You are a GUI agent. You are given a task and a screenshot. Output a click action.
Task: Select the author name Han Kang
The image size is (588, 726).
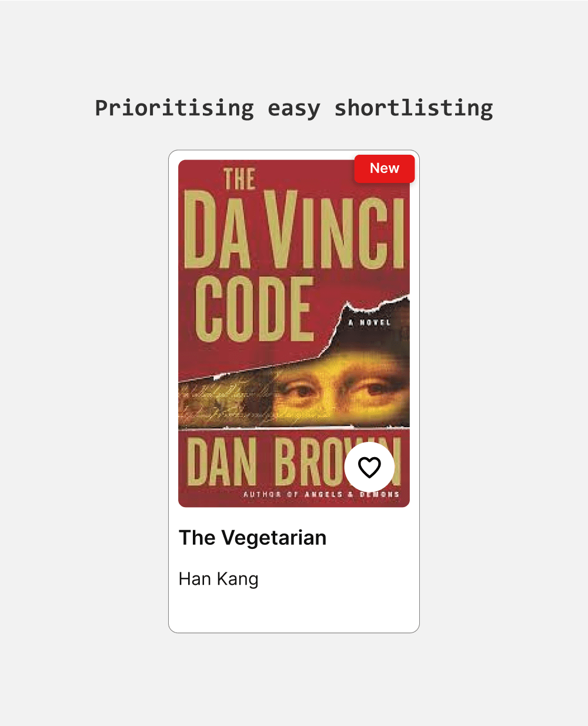[218, 579]
